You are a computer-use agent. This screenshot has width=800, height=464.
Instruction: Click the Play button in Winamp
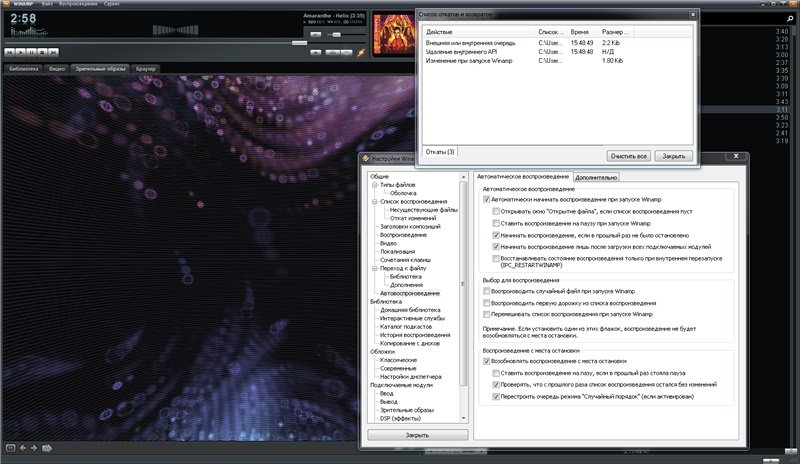coord(20,50)
